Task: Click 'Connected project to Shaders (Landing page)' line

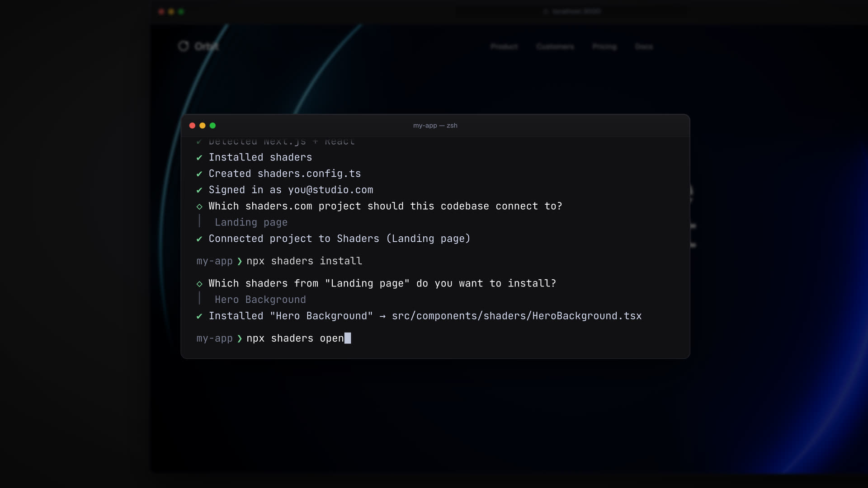Action: pyautogui.click(x=340, y=239)
